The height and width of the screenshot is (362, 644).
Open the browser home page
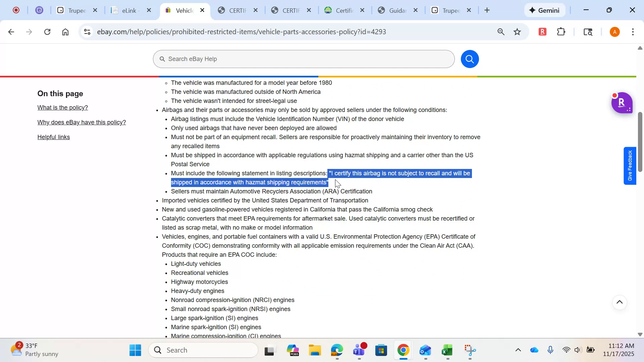pos(65,32)
